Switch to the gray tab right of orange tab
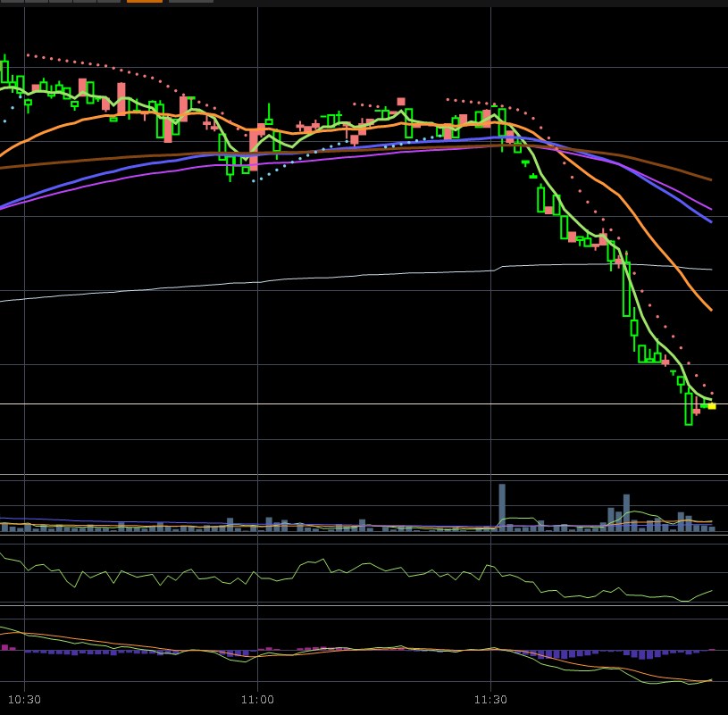Image resolution: width=728 pixels, height=715 pixels. pyautogui.click(x=190, y=1)
